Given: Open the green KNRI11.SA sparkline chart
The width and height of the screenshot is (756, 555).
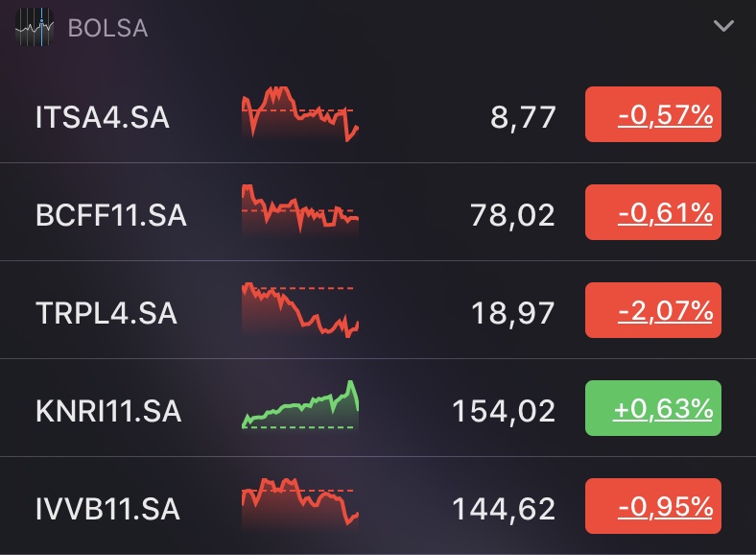Looking at the screenshot, I should 300,405.
